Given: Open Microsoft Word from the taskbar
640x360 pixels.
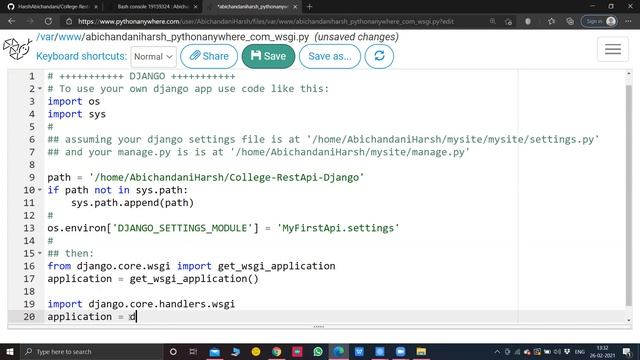Looking at the screenshot, I should [x=359, y=351].
